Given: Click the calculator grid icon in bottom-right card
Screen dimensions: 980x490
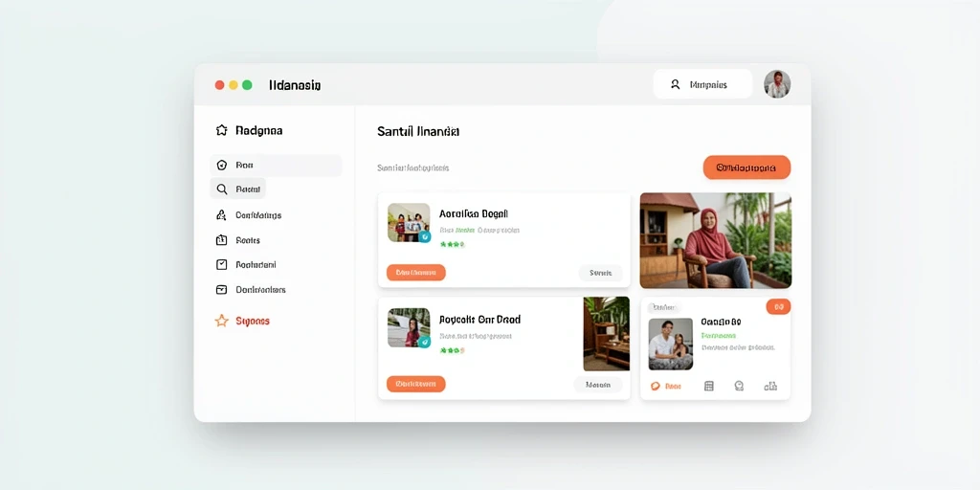Looking at the screenshot, I should (x=709, y=387).
